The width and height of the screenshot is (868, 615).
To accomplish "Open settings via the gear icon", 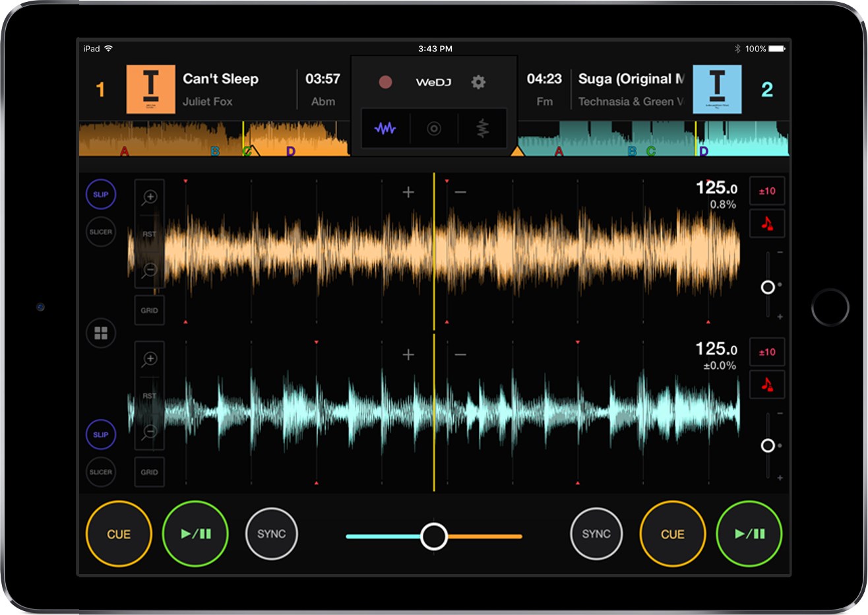I will click(478, 82).
